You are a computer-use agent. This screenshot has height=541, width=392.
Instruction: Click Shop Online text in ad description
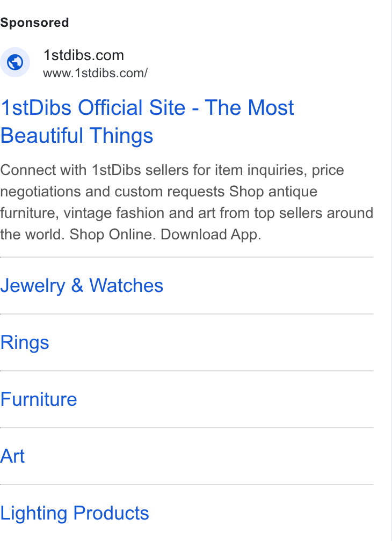click(x=112, y=235)
